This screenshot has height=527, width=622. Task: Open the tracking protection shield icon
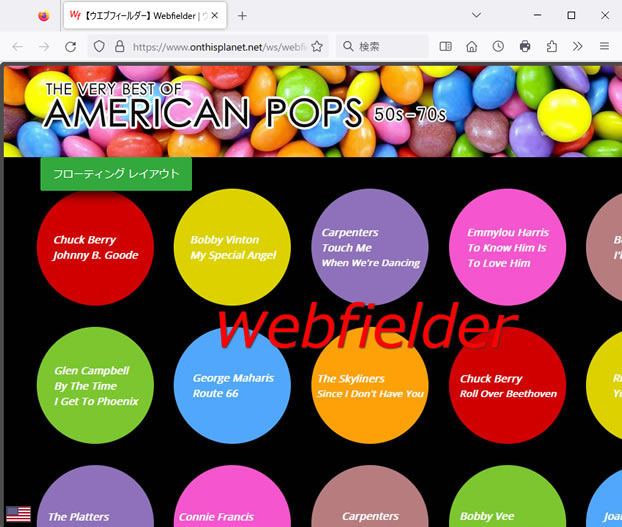[99, 47]
